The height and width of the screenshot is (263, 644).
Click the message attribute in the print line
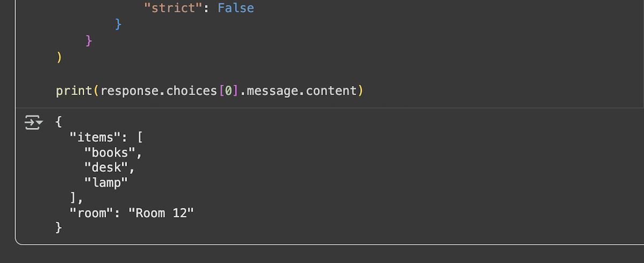269,91
